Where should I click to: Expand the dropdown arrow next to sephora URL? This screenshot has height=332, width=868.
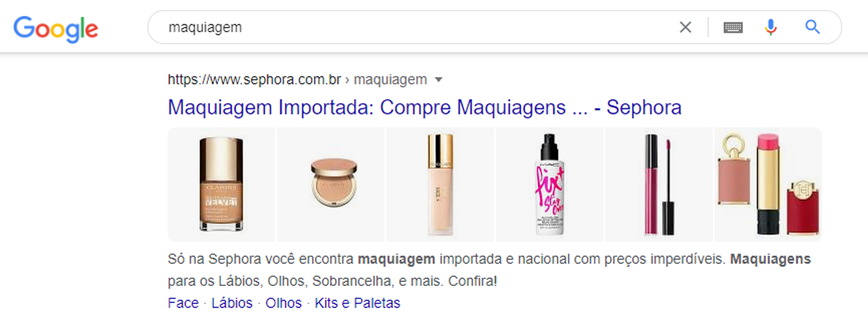point(439,80)
